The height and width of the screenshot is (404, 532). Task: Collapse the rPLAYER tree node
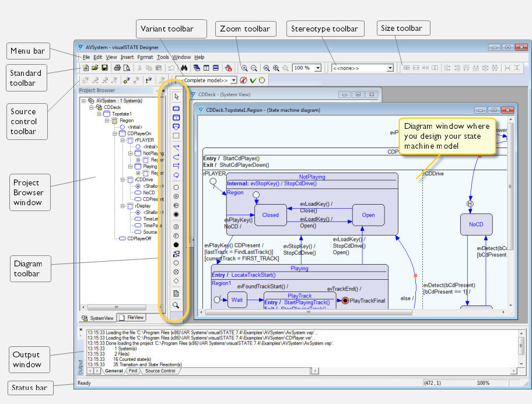coord(123,140)
